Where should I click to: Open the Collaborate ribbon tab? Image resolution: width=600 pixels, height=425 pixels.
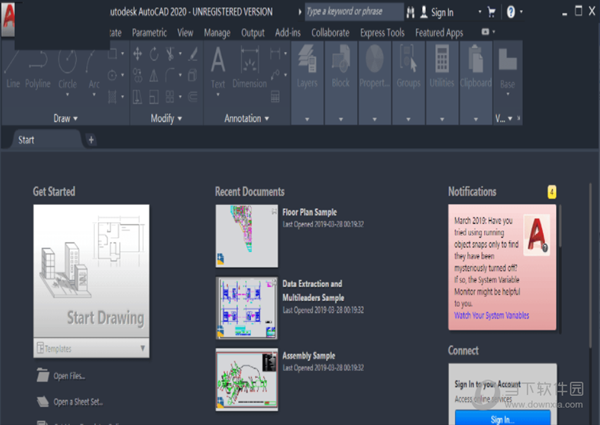coord(330,33)
